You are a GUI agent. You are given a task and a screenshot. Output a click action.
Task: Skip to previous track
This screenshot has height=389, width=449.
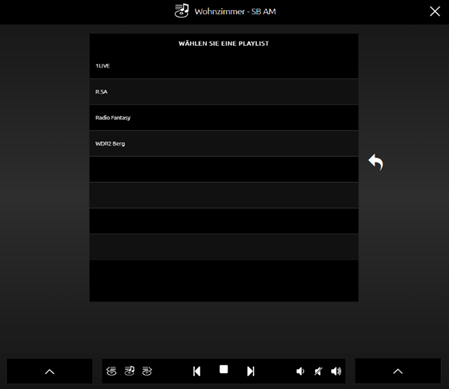[197, 371]
